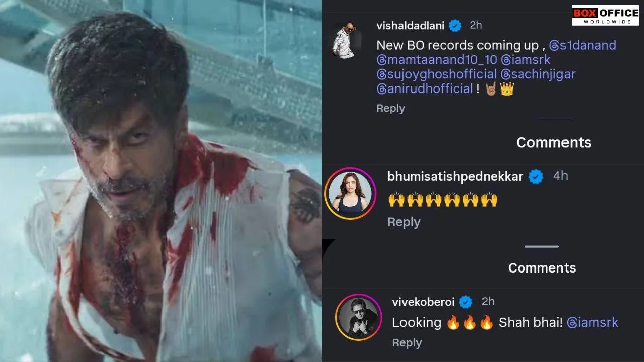Screen dimensions: 644x362
Task: Open bhumisatishpednekkar's profile avatar
Action: click(350, 194)
